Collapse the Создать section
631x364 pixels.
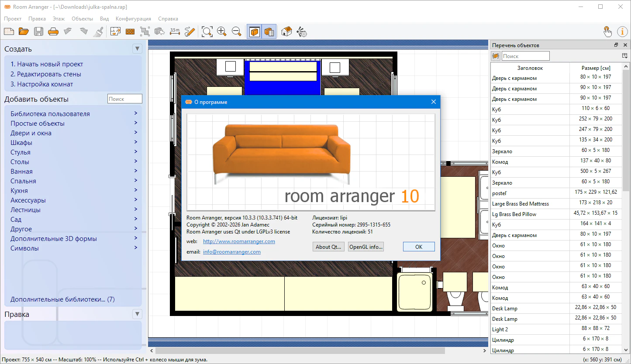(x=138, y=49)
